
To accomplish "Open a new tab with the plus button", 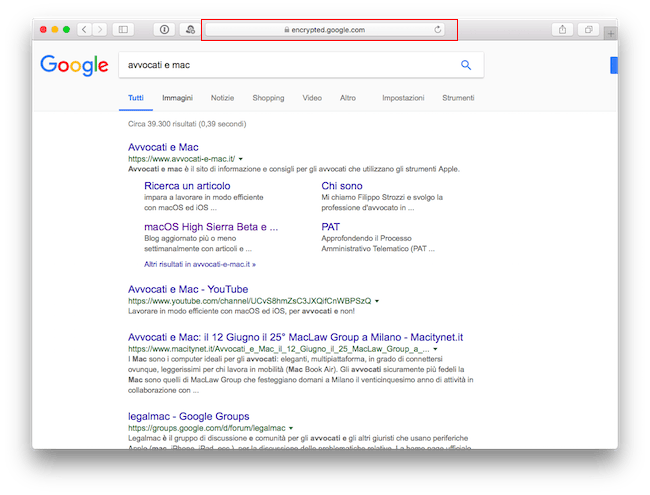I will tap(611, 34).
